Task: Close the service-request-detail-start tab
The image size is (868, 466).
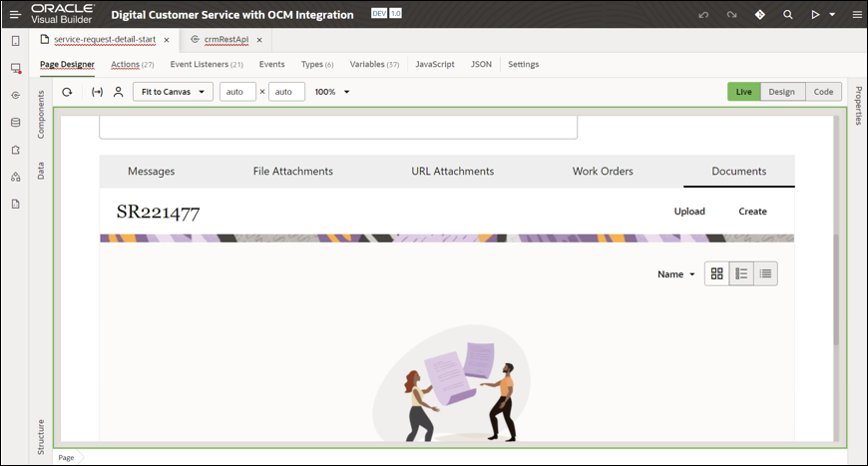Action: pos(166,40)
